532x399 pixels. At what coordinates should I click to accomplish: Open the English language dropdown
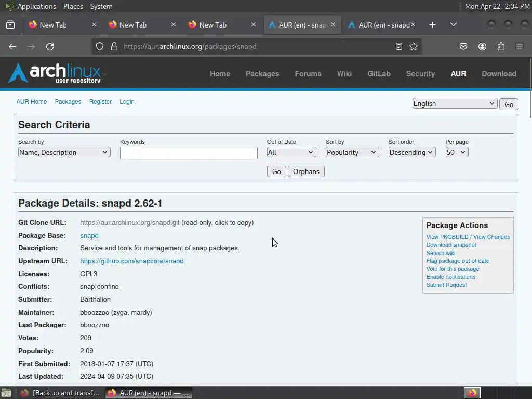pos(455,103)
